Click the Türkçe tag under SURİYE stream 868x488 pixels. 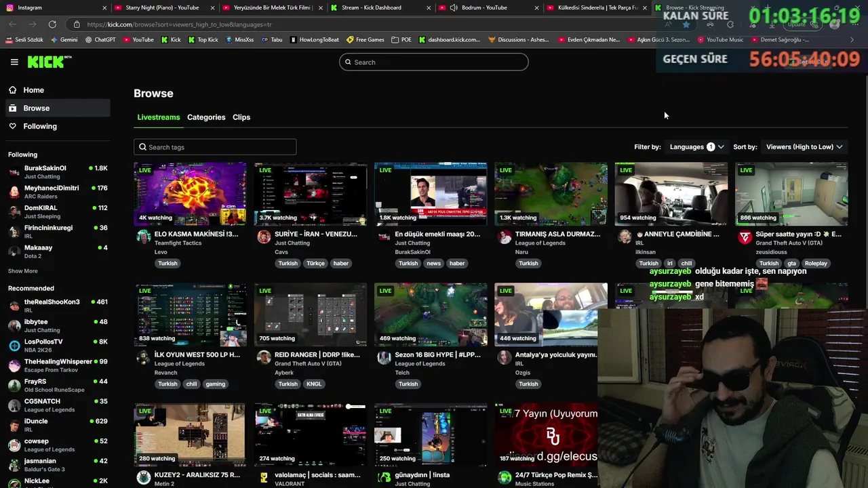point(315,263)
